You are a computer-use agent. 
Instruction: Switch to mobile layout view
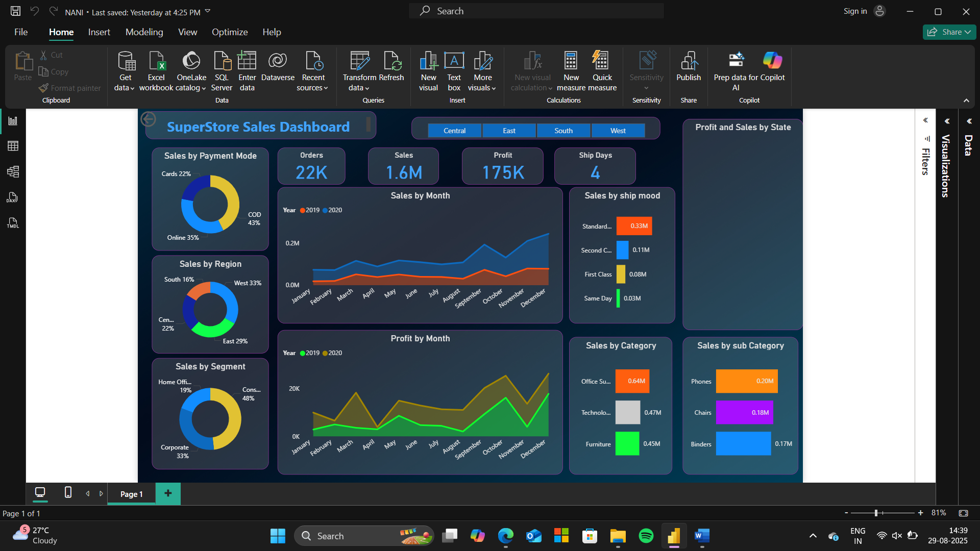tap(68, 492)
